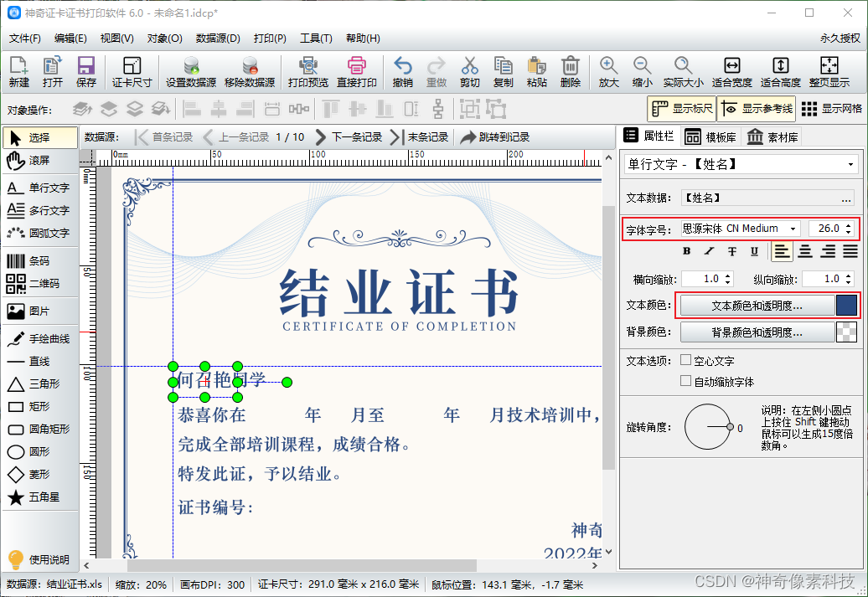Open the 数据源(D) menu

coord(218,39)
